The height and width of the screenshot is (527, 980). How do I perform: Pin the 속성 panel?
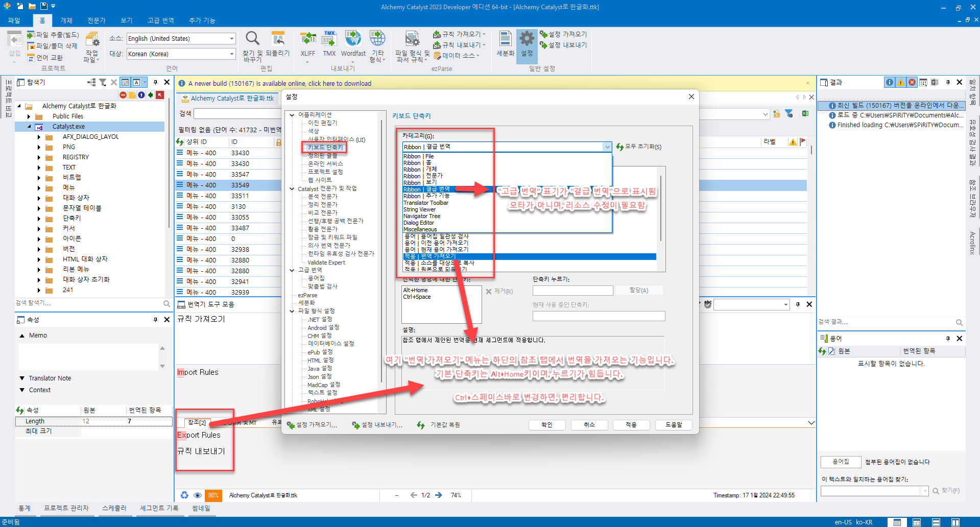pyautogui.click(x=155, y=320)
